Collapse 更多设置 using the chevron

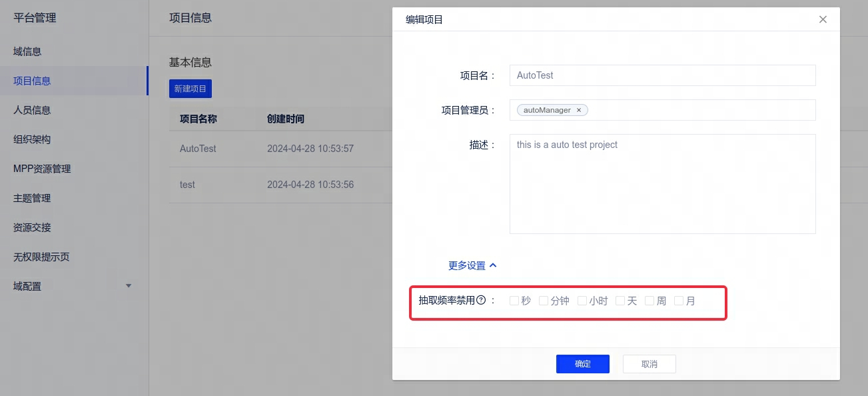coord(493,265)
